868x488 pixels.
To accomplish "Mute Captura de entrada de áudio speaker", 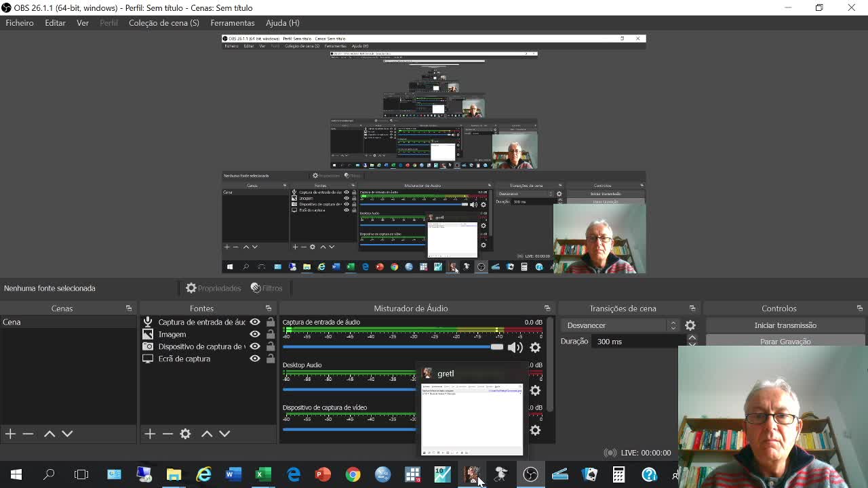I will (x=515, y=348).
